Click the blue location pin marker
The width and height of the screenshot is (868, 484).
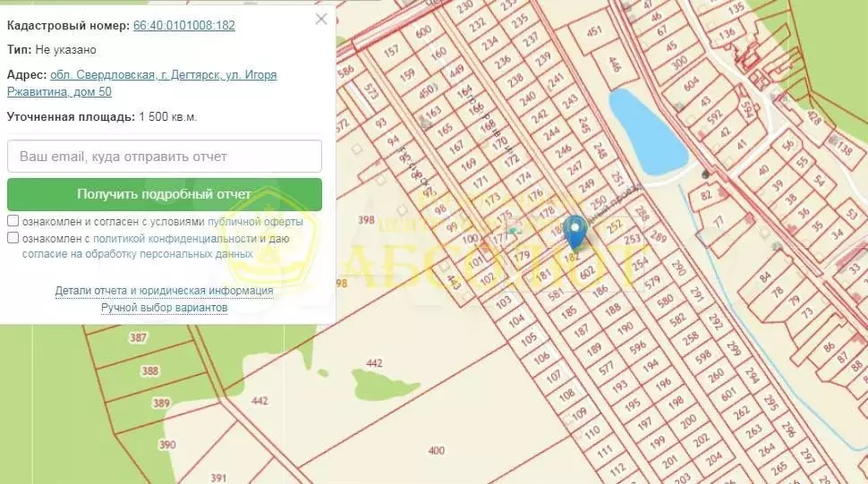(x=575, y=233)
